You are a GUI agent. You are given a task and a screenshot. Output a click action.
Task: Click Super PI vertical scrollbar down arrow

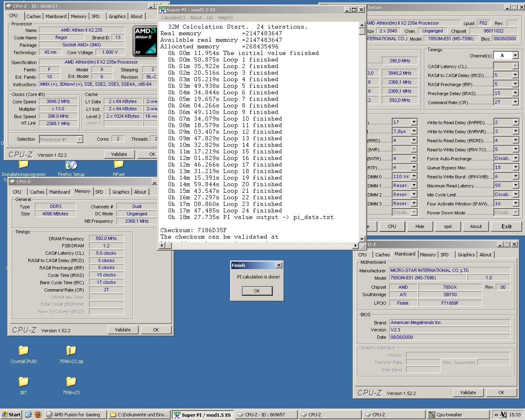point(362,239)
